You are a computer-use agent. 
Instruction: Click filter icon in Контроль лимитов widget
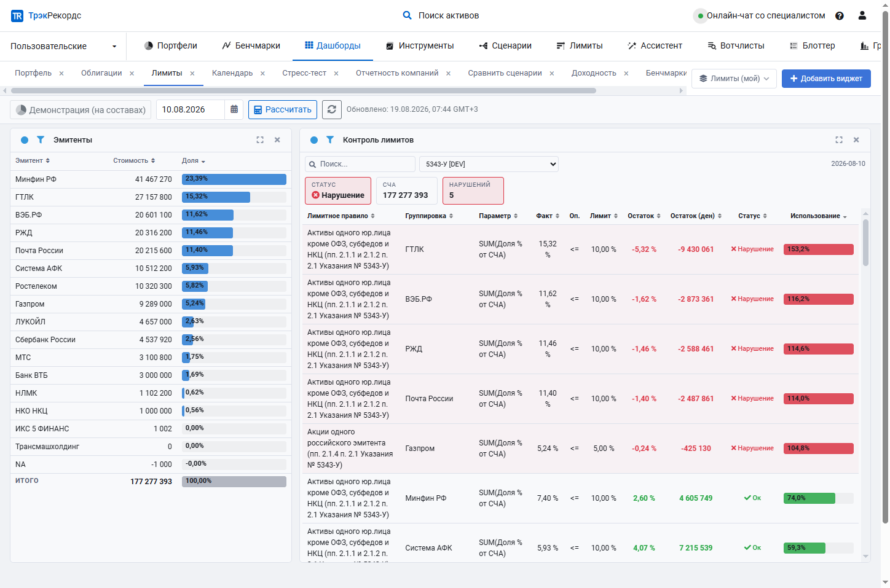330,140
